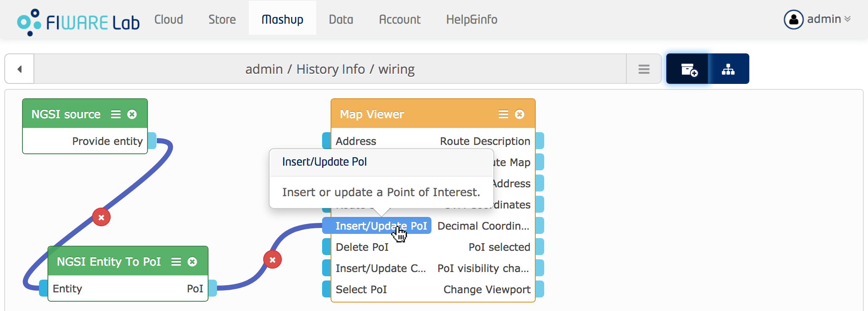Click the Provide entity output endpoint
This screenshot has height=311, width=868.
pyautogui.click(x=107, y=141)
